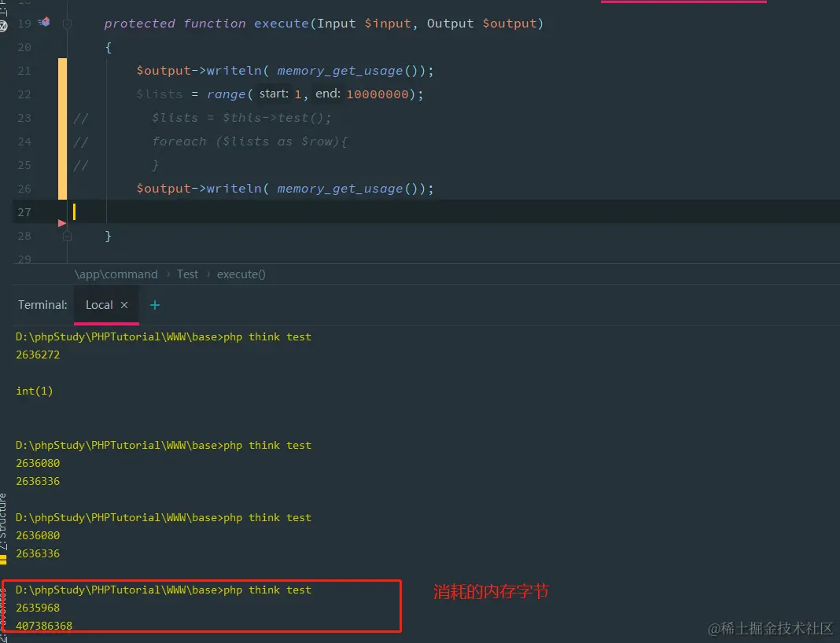
Task: Click the closing brace on line 28
Action: pyautogui.click(x=109, y=236)
